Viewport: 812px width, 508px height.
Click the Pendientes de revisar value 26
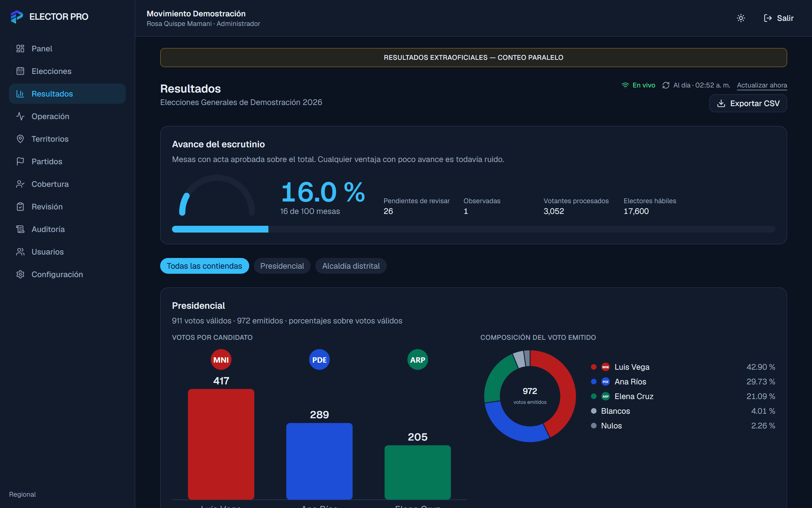click(x=388, y=211)
